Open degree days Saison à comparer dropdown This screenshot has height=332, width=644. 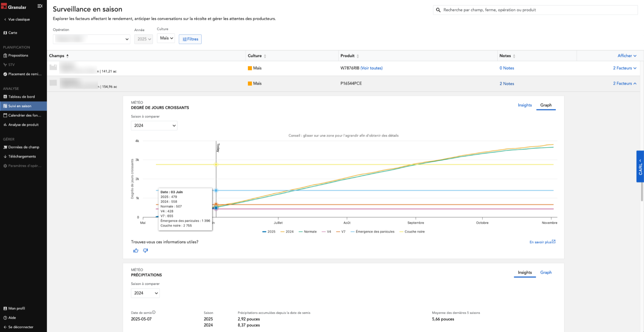coord(154,126)
